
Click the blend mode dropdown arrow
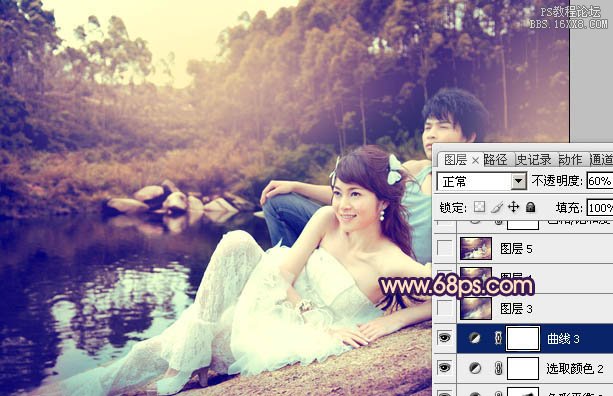coord(519,181)
